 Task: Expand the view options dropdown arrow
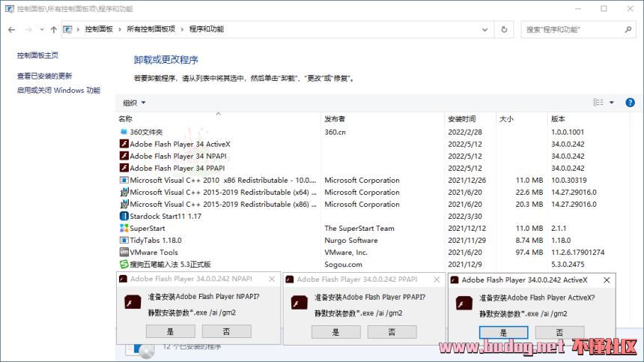[611, 103]
